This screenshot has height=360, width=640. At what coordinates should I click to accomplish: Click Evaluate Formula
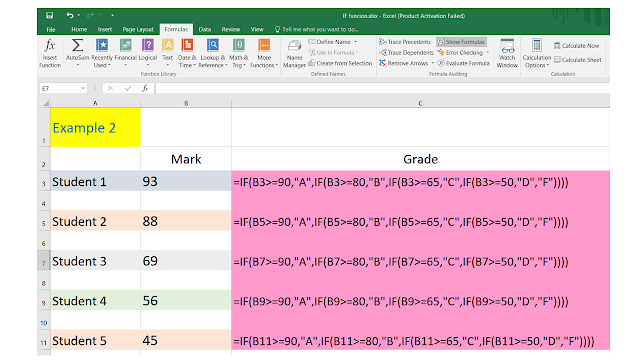point(463,63)
